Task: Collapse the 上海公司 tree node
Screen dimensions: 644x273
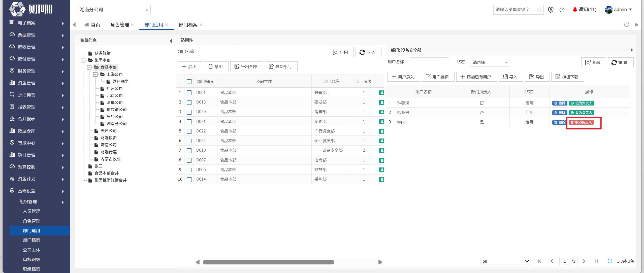Action: coord(95,74)
